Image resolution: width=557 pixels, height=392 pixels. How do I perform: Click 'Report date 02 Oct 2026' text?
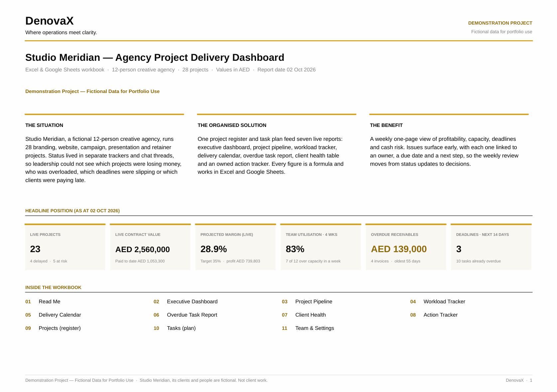286,70
